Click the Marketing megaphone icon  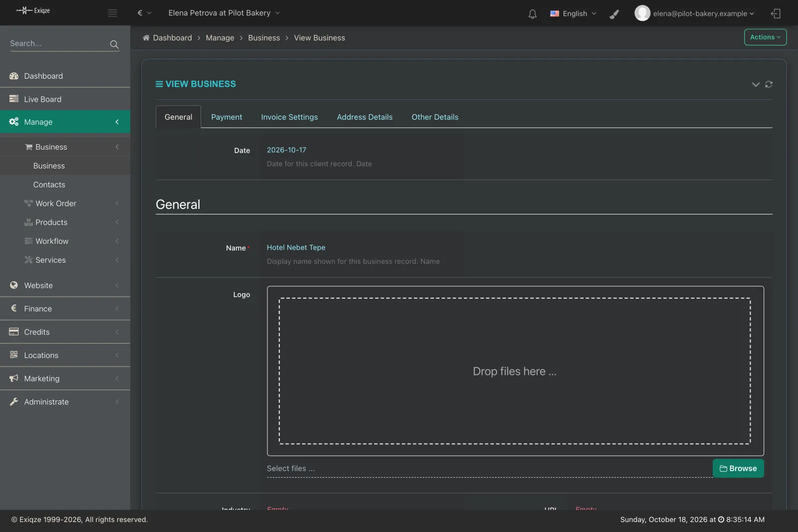[x=14, y=378]
